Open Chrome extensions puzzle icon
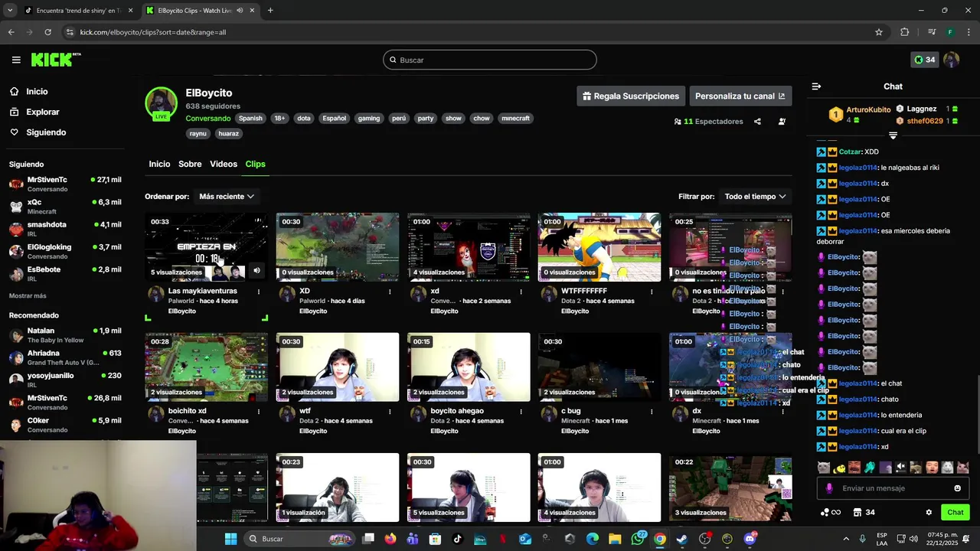 pos(904,32)
